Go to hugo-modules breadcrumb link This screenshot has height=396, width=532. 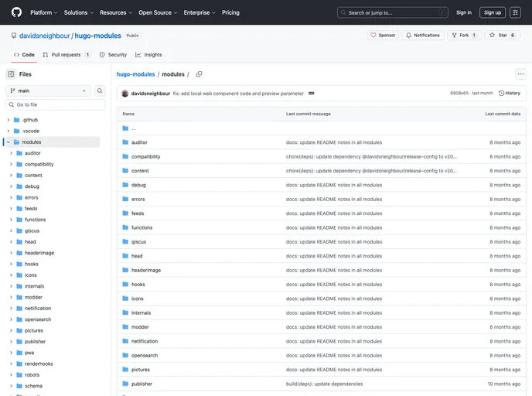tap(135, 74)
